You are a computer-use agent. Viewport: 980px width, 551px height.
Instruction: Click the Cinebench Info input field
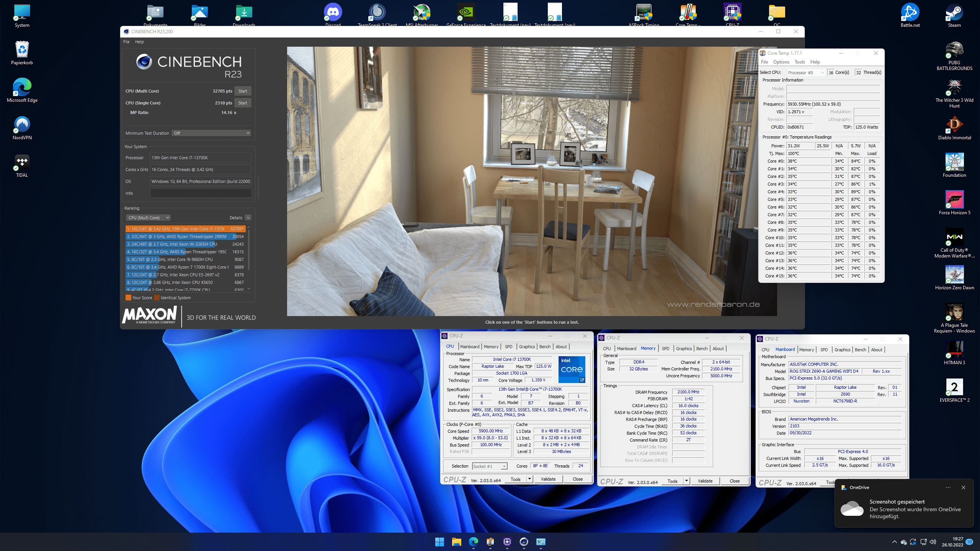tap(201, 193)
